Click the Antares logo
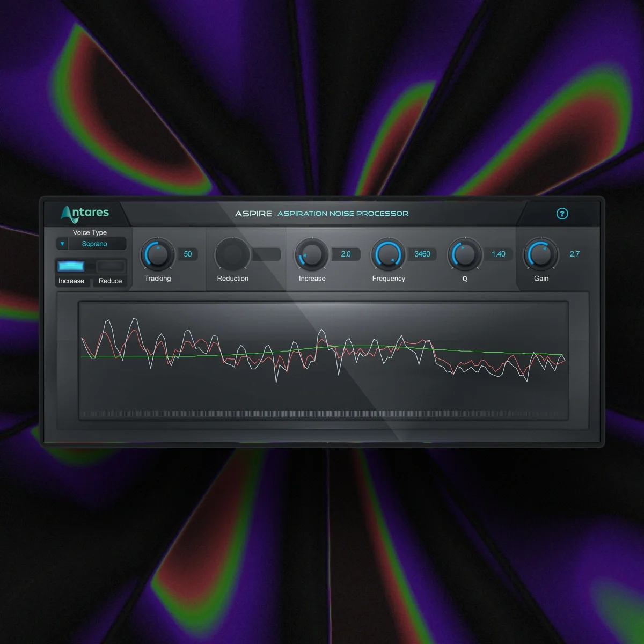The width and height of the screenshot is (644, 644). pos(85,214)
